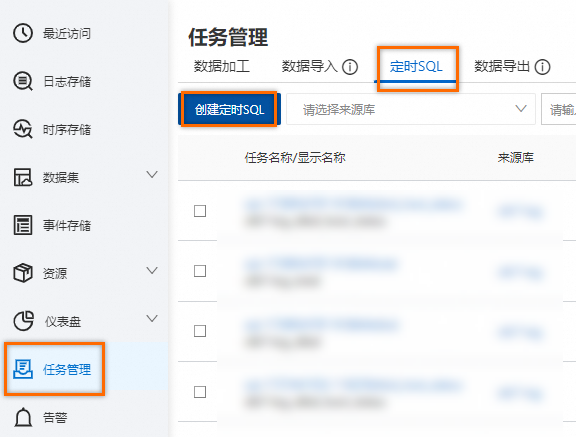Select the fourth task row checkbox
Image resolution: width=576 pixels, height=437 pixels.
200,392
